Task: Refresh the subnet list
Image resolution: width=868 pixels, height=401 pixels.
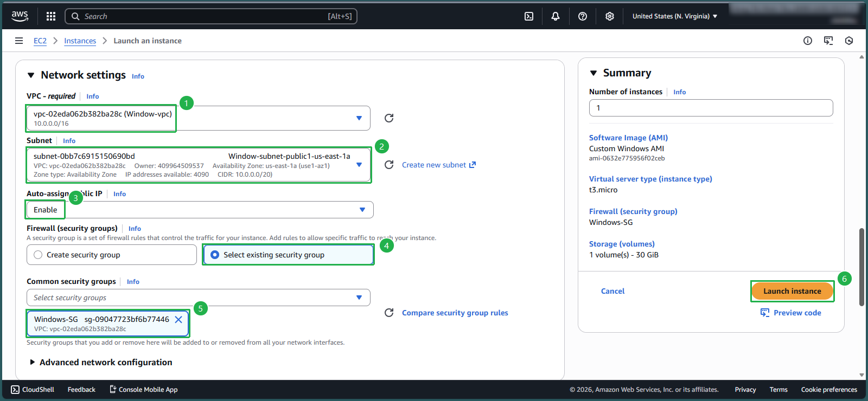Action: point(389,165)
